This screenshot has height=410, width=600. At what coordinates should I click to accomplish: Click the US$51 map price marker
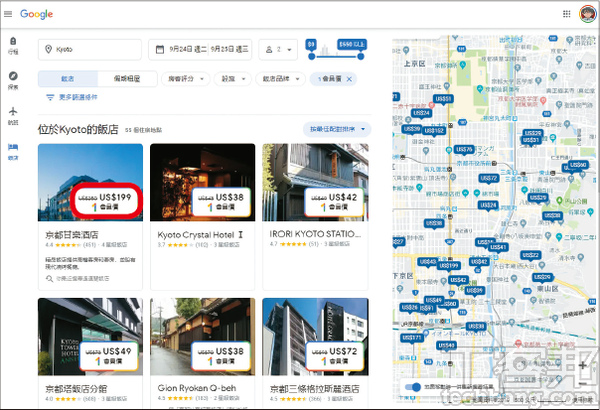click(x=443, y=100)
